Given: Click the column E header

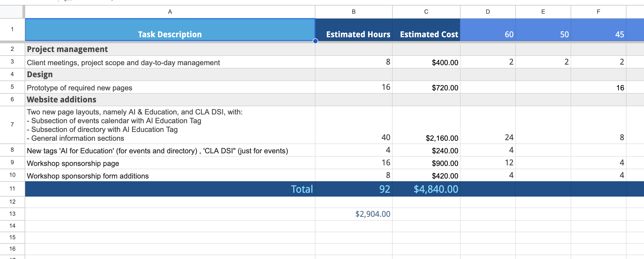Looking at the screenshot, I should coord(543,12).
